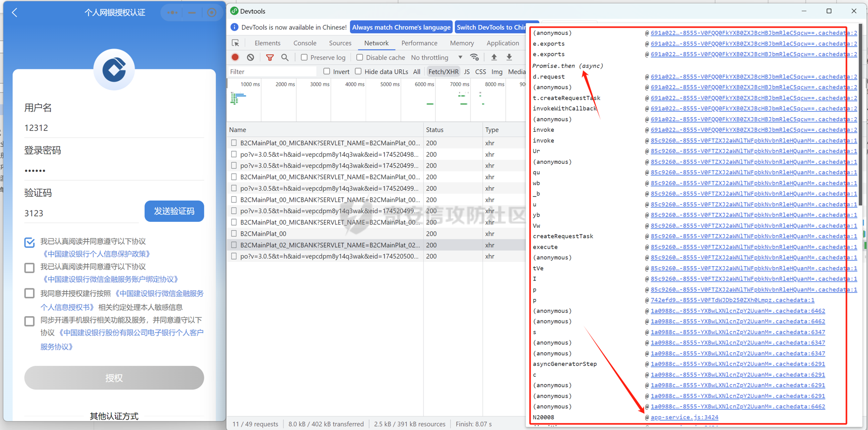Import a HAR file with the upload arrow

[x=494, y=57]
